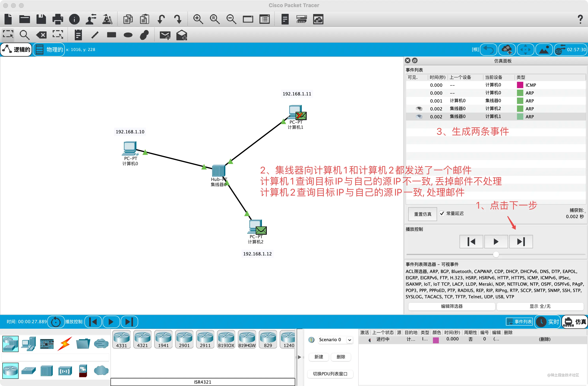Toggle the 常量延迟 checkbox
The height and width of the screenshot is (386, 588).
coord(442,213)
